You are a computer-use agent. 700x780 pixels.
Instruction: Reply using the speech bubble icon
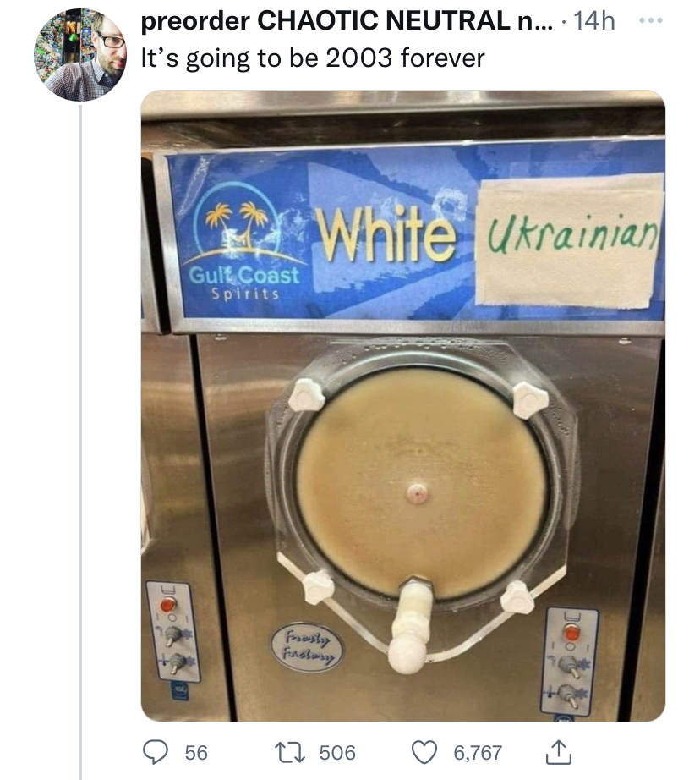[x=156, y=751]
